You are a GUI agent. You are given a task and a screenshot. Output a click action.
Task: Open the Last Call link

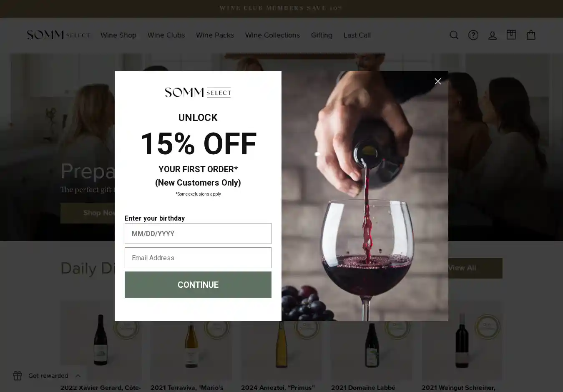[x=357, y=35]
